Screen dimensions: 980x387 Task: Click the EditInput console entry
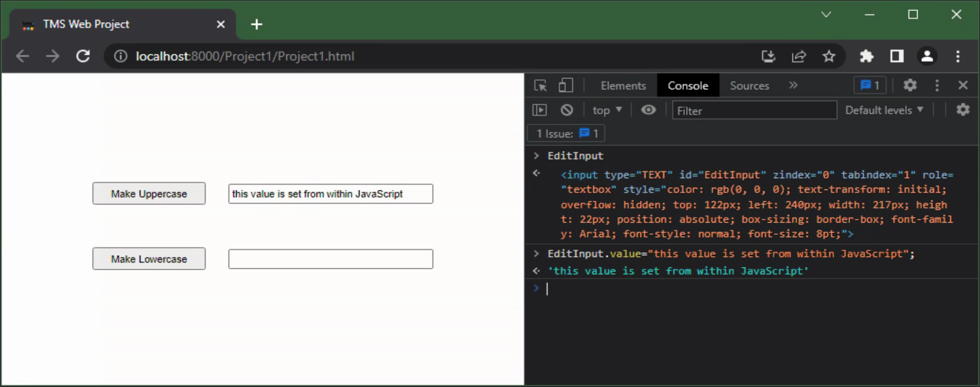pos(575,156)
